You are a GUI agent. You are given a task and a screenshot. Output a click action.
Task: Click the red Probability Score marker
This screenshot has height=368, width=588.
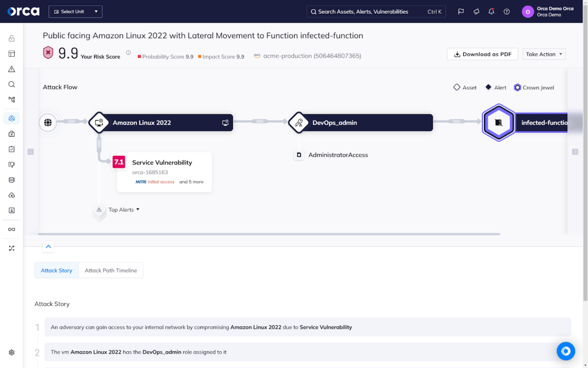[x=139, y=57]
